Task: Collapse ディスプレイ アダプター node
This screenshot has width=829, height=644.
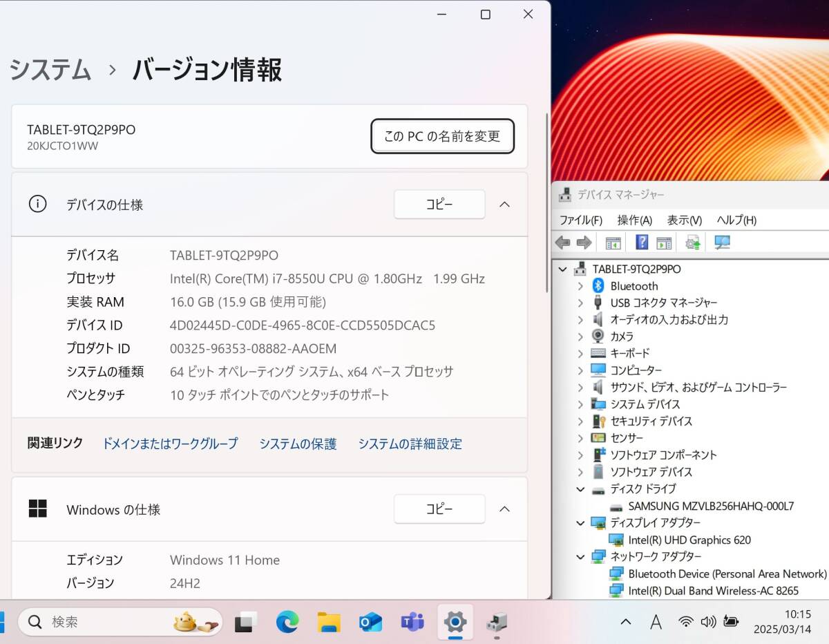Action: pos(580,522)
